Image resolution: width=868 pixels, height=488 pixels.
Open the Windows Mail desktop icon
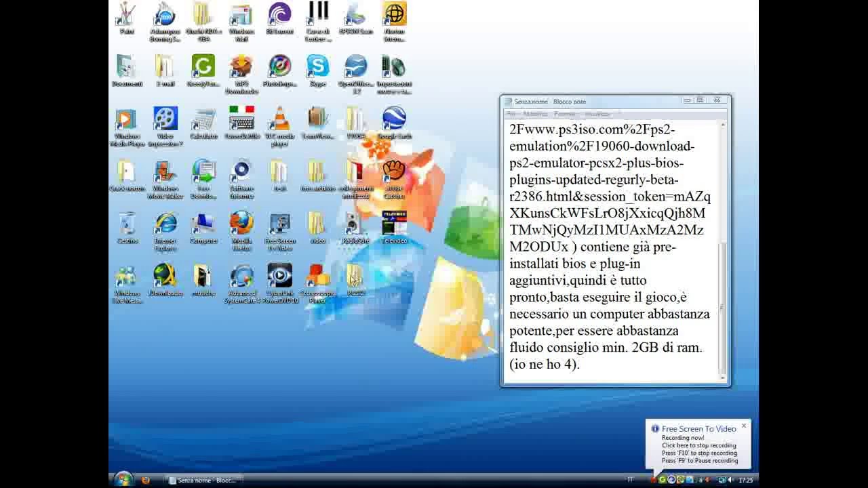click(x=241, y=22)
